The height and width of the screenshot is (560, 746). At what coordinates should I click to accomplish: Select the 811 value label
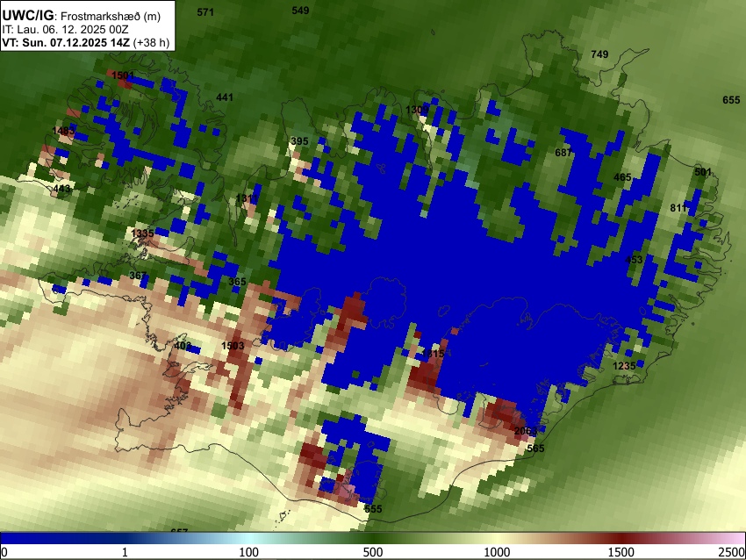[x=678, y=208]
